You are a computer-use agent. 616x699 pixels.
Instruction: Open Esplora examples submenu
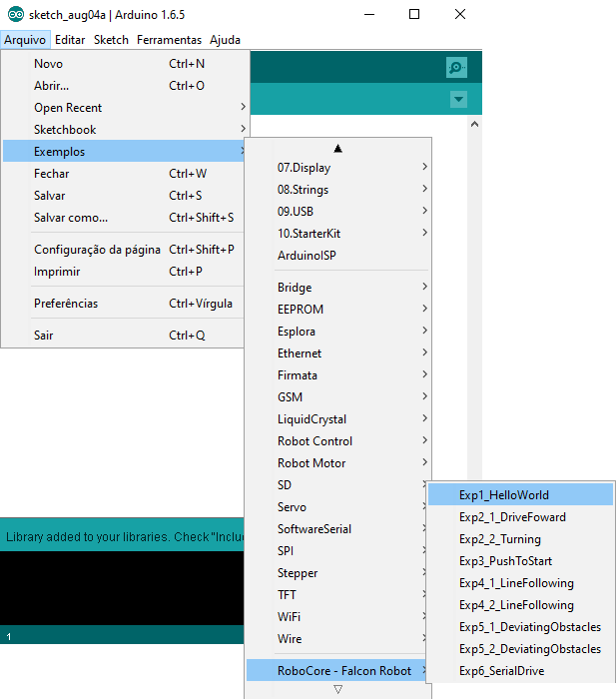pos(338,332)
